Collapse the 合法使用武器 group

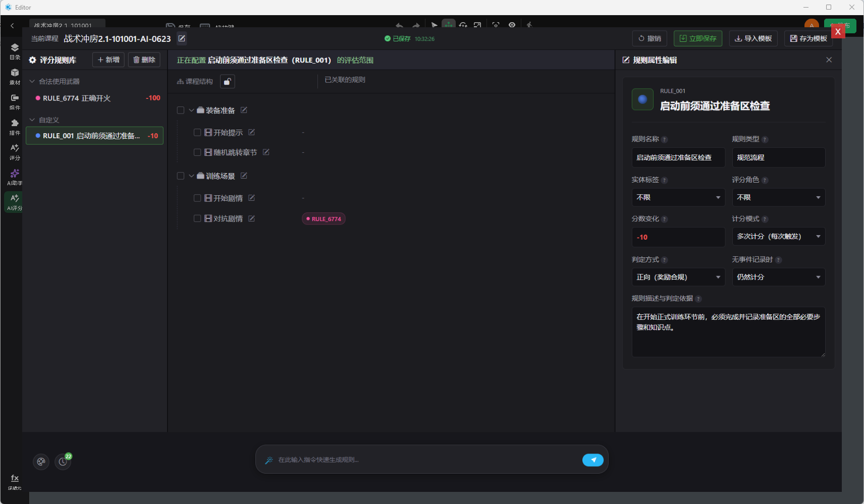coord(32,81)
